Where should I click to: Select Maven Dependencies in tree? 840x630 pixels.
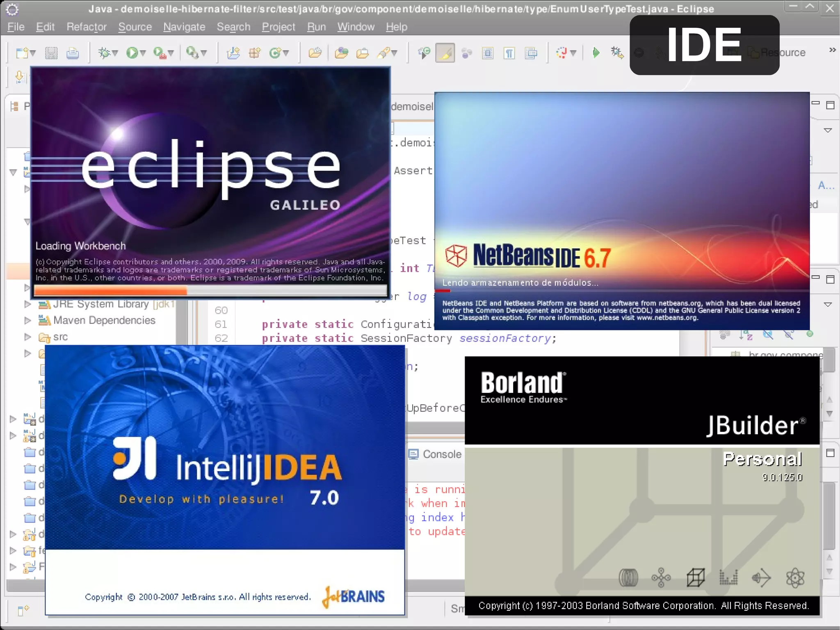coord(97,320)
